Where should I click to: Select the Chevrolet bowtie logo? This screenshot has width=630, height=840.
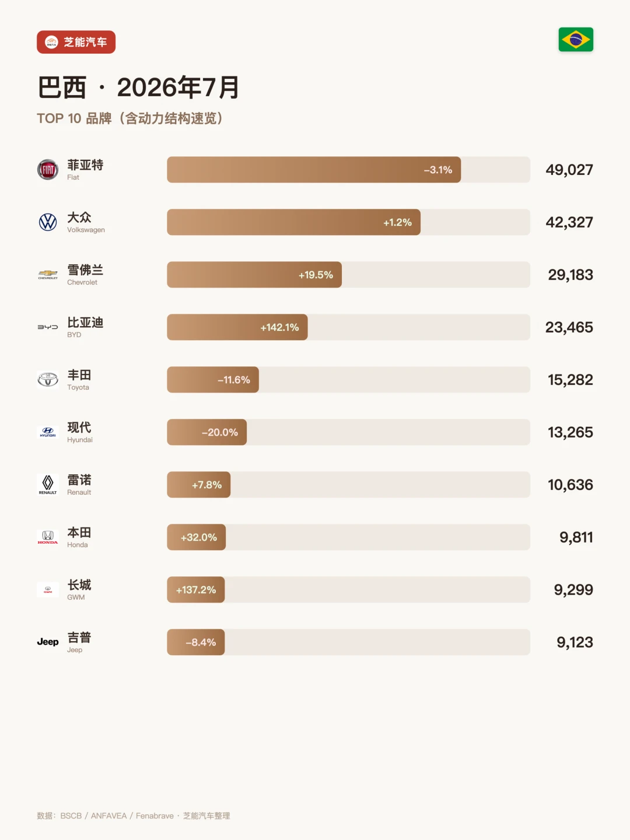(48, 275)
